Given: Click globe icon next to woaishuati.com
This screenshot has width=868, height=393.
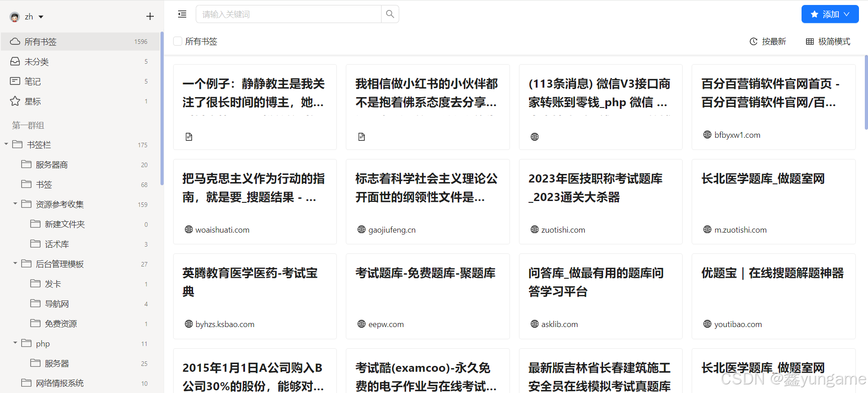Looking at the screenshot, I should coord(189,229).
